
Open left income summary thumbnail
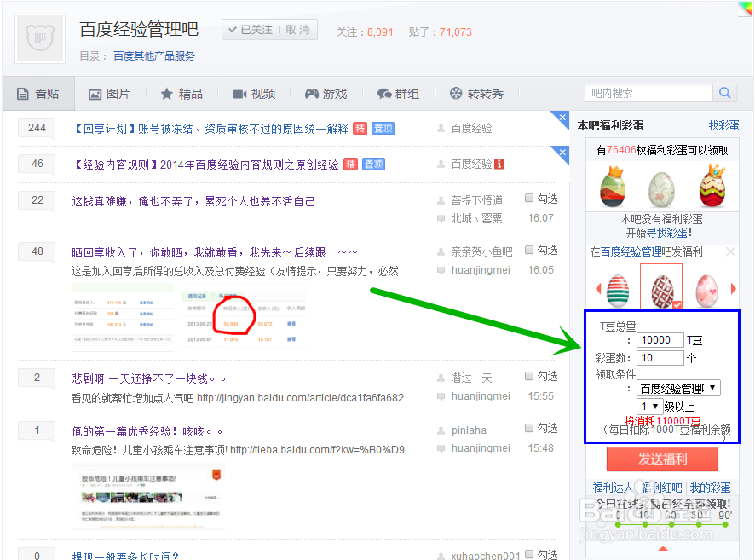coord(123,318)
